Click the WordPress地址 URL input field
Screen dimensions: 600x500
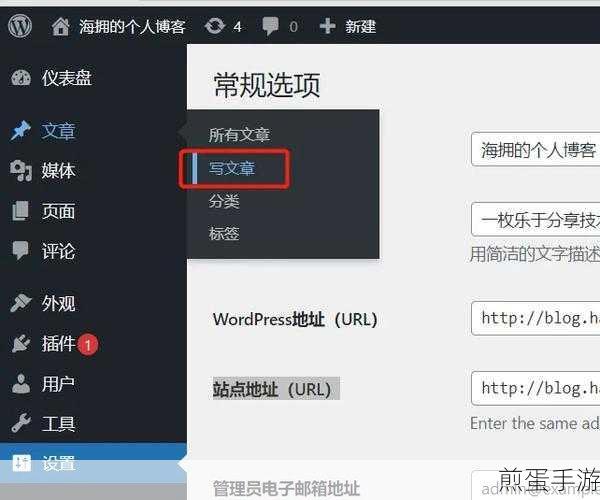[536, 318]
